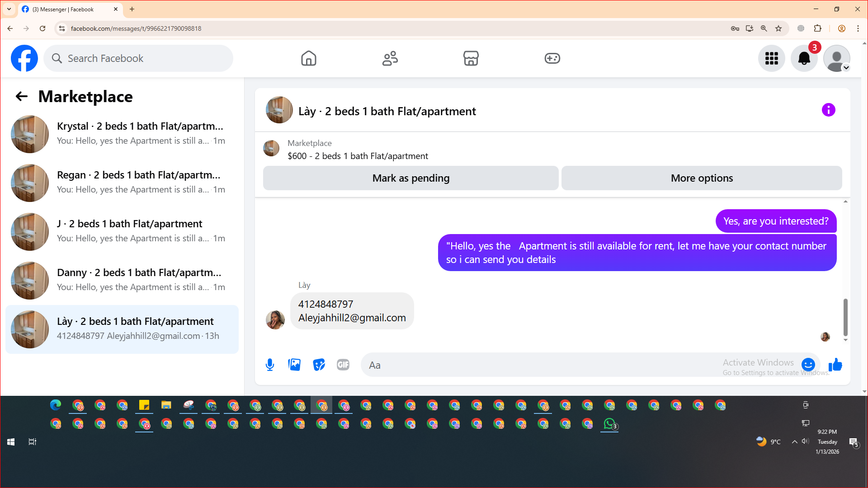Click the chat vertical scrollbar thumb
868x488 pixels.
point(845,316)
